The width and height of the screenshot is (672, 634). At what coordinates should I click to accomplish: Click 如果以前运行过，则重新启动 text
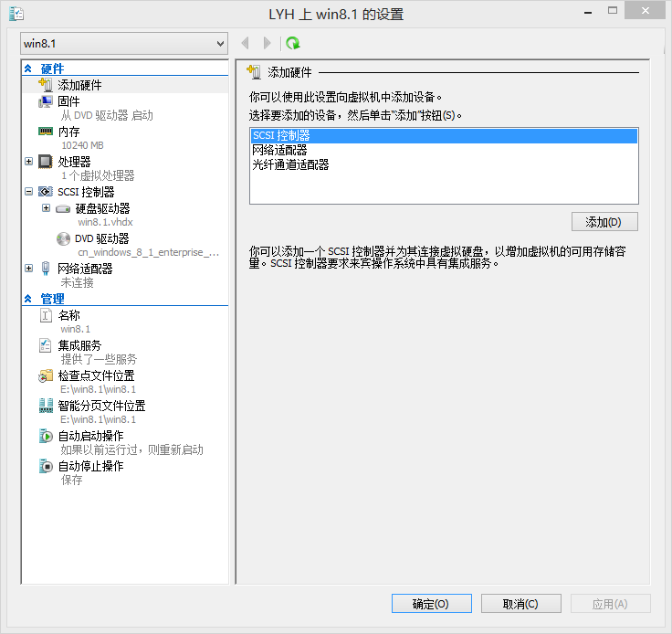132,449
